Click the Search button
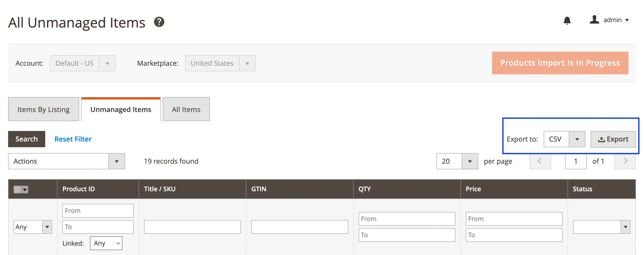The height and width of the screenshot is (255, 644). [26, 139]
